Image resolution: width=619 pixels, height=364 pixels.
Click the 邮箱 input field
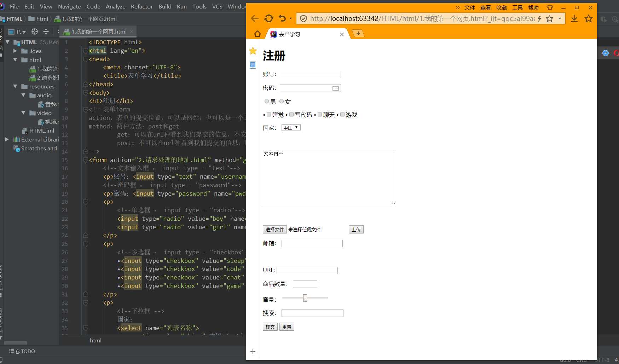[x=312, y=243]
